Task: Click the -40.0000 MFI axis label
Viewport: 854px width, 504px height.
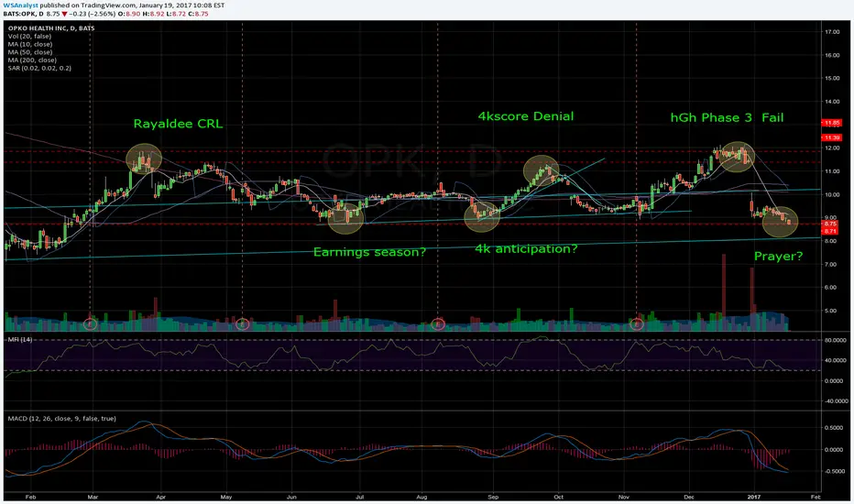Action: coord(835,401)
